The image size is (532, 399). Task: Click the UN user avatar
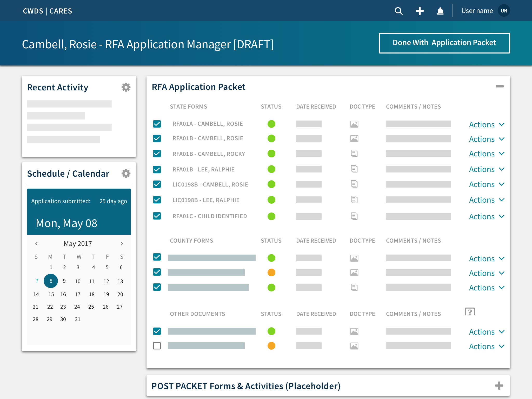[x=504, y=11]
